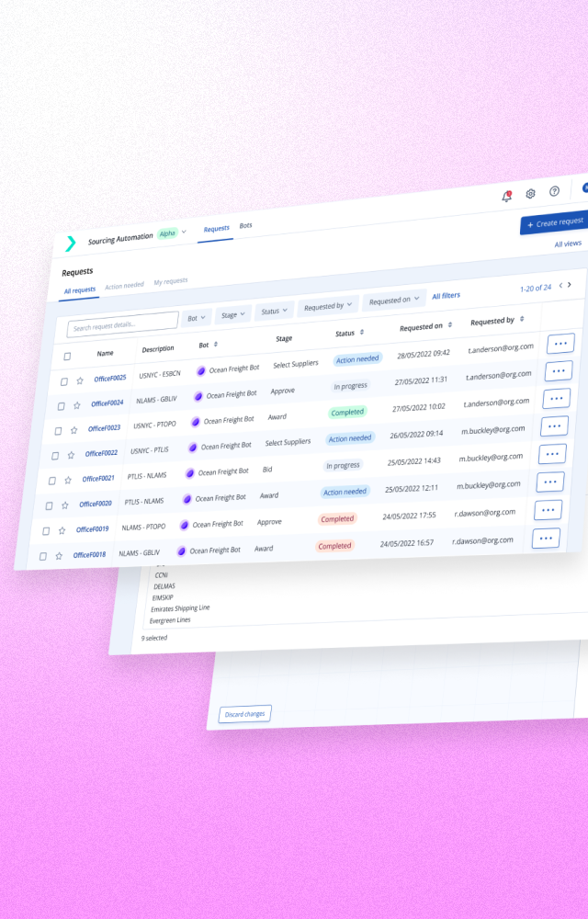Sort by the Bot column arrows
588x919 pixels.
[216, 344]
